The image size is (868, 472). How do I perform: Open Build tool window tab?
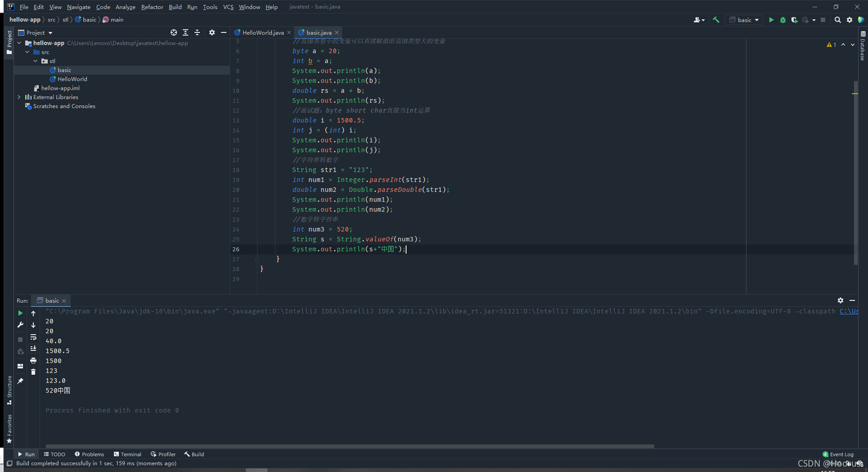tap(194, 454)
